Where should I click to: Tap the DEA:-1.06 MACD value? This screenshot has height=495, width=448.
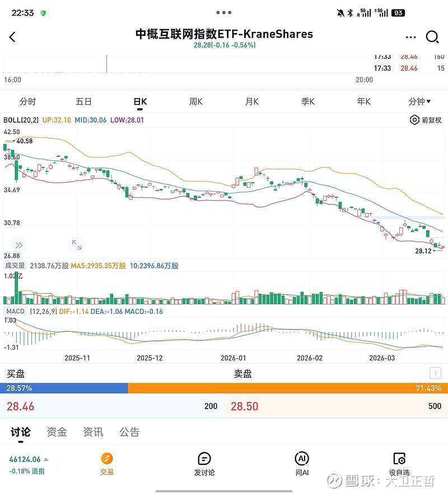click(x=106, y=311)
